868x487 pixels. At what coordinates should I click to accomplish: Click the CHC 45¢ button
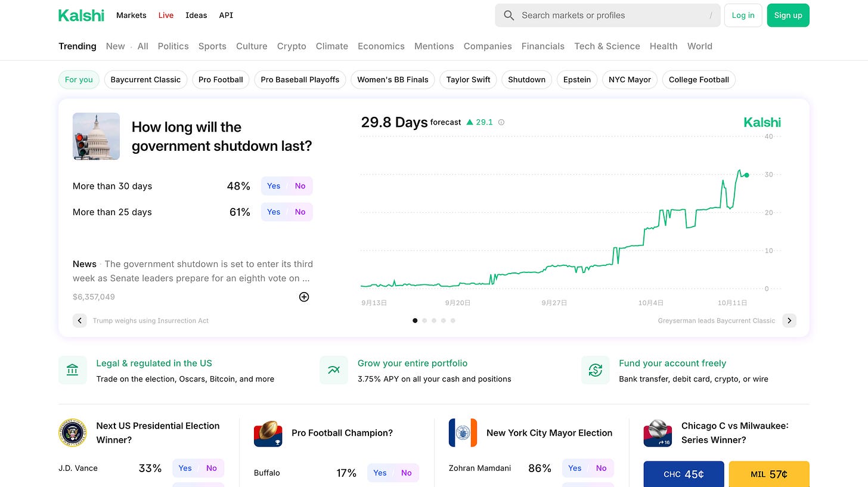(x=684, y=474)
